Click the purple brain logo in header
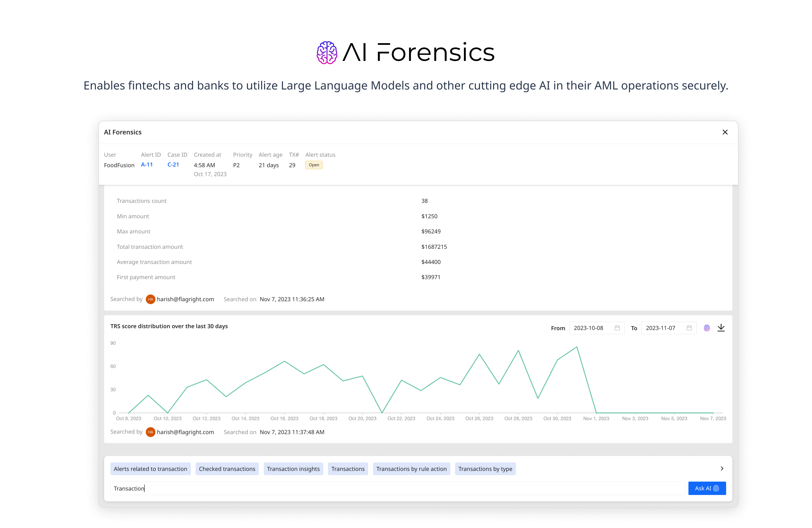The height and width of the screenshot is (528, 812). tap(326, 52)
